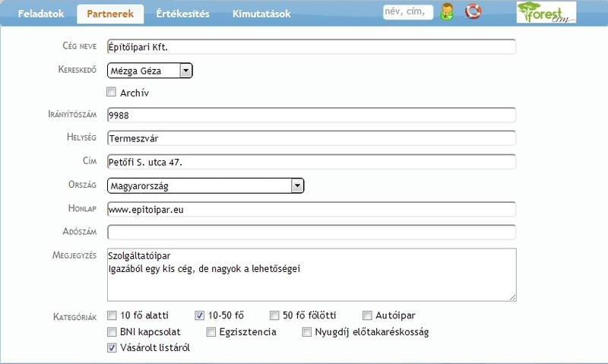Select the Partnerek tab
Screen dimensions: 608x364
tap(110, 14)
